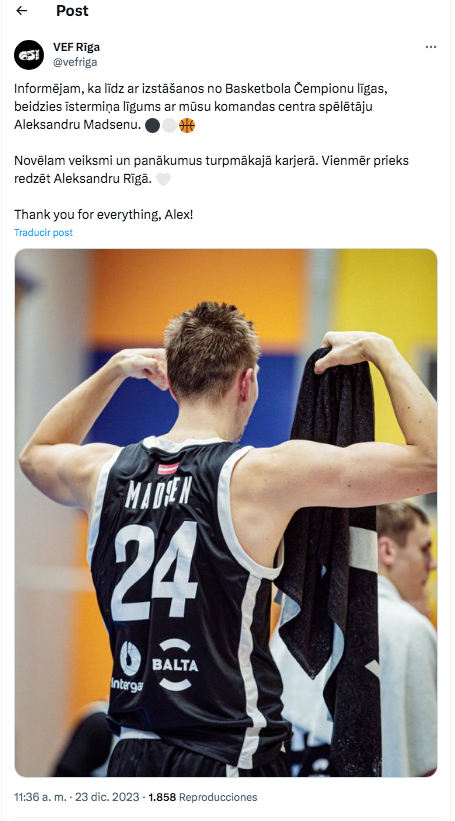Screen dimensions: 455x821
Task: Open the @vefriga handle link
Action: 75,62
